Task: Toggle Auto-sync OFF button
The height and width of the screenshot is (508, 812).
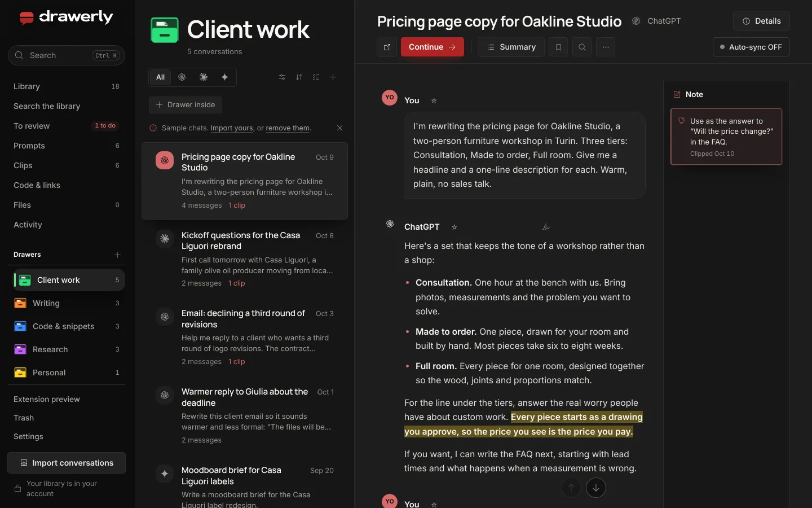Action: point(751,47)
